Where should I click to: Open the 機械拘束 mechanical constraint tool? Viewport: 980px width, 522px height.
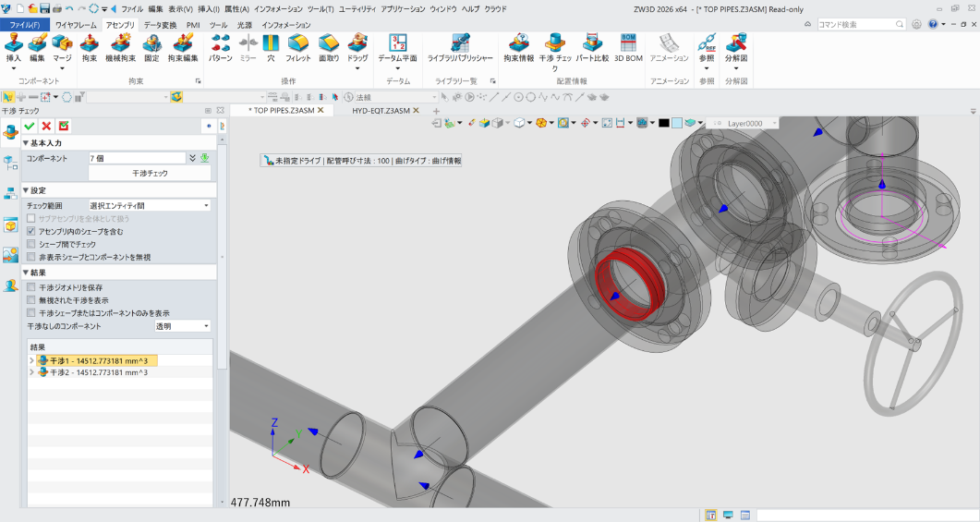point(120,48)
